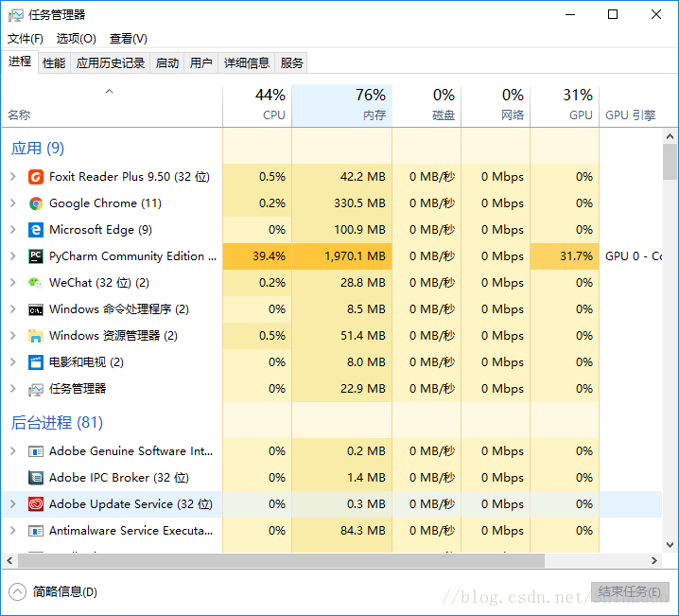This screenshot has width=679, height=616.
Task: Expand the Windows 资源管理器 group
Action: [13, 335]
